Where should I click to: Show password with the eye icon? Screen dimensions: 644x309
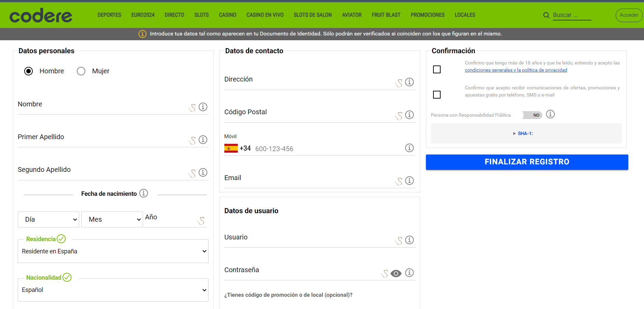pyautogui.click(x=396, y=274)
